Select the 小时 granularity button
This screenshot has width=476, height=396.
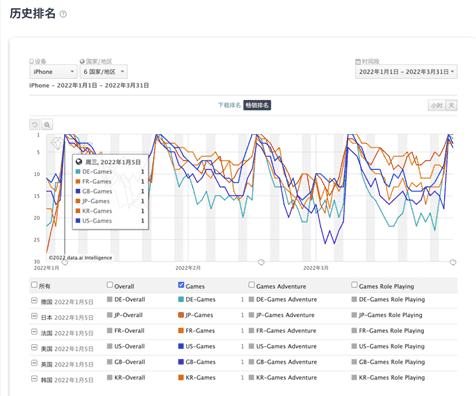pos(437,106)
